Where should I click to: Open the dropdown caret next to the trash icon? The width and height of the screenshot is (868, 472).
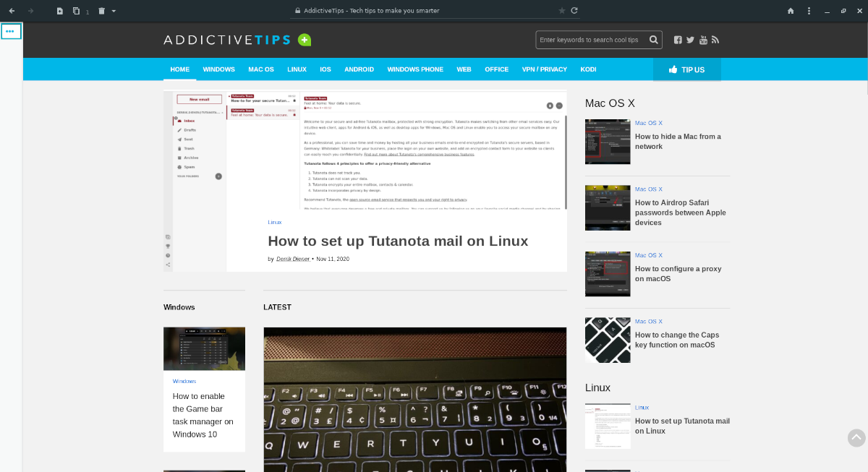pos(112,11)
